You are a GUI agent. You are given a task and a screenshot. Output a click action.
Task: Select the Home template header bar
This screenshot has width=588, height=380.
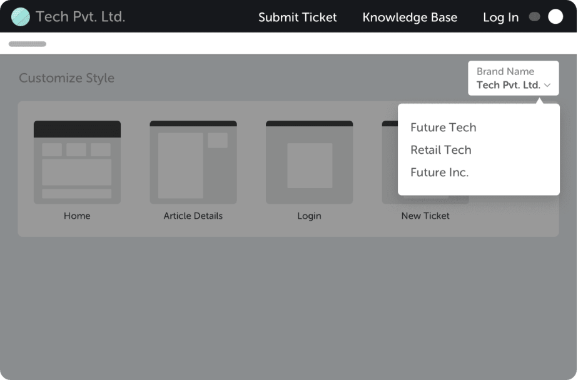[x=77, y=127]
